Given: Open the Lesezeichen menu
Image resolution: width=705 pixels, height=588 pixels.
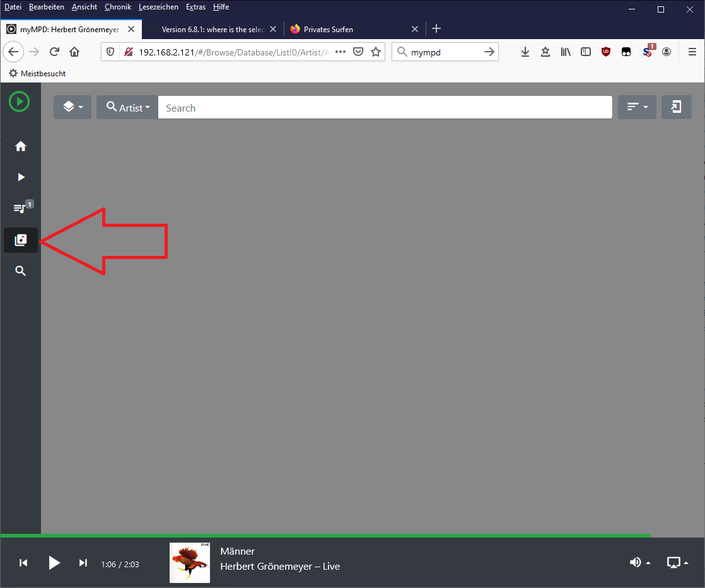Looking at the screenshot, I should coord(158,7).
